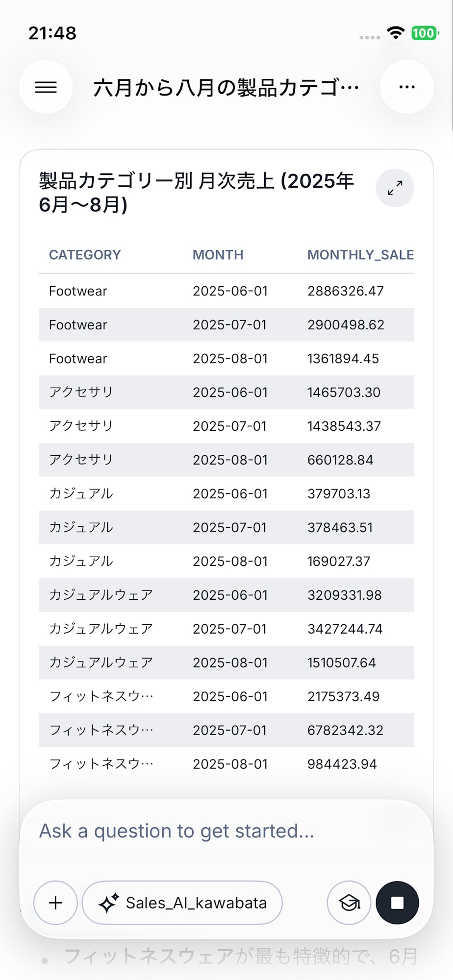
Task: Click the graduation cap learning icon
Action: pyautogui.click(x=349, y=903)
